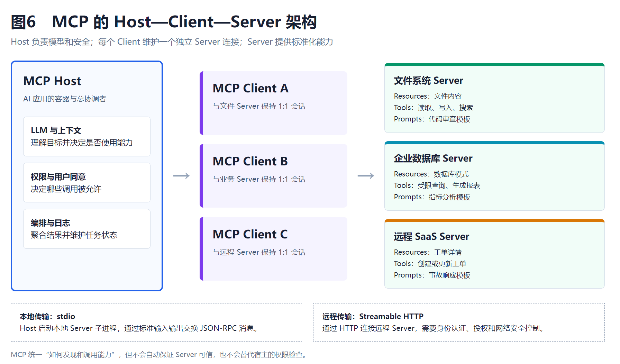
Task: Click the 'MCP Client C' heading
Action: click(x=250, y=234)
